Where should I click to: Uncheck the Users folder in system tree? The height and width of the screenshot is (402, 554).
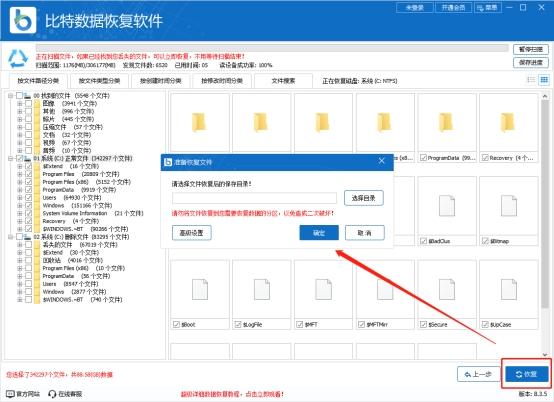29,197
